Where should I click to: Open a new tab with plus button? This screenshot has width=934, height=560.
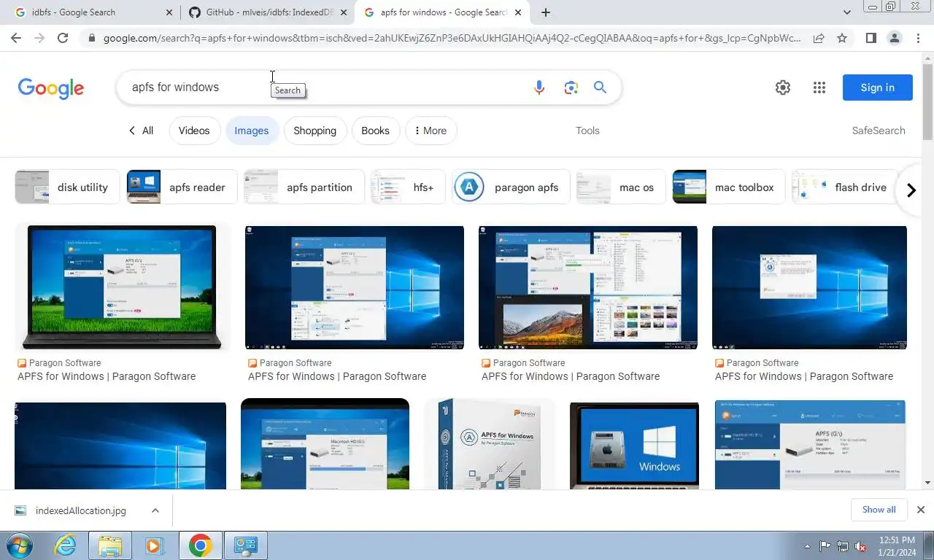(x=546, y=12)
